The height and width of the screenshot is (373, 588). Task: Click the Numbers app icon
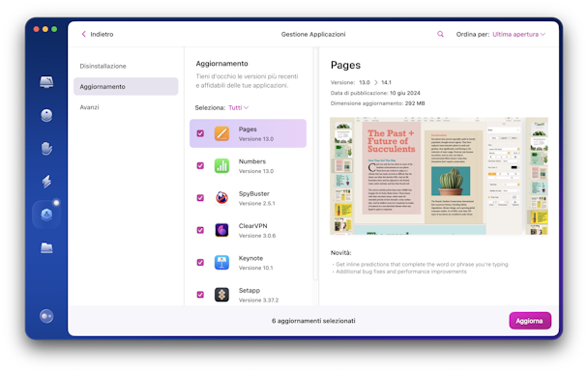click(221, 165)
